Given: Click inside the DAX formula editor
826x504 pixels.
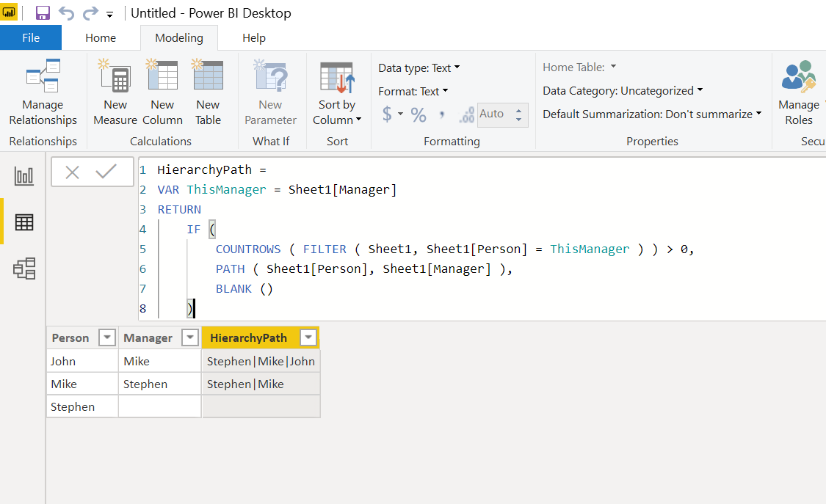Looking at the screenshot, I should 482,238.
